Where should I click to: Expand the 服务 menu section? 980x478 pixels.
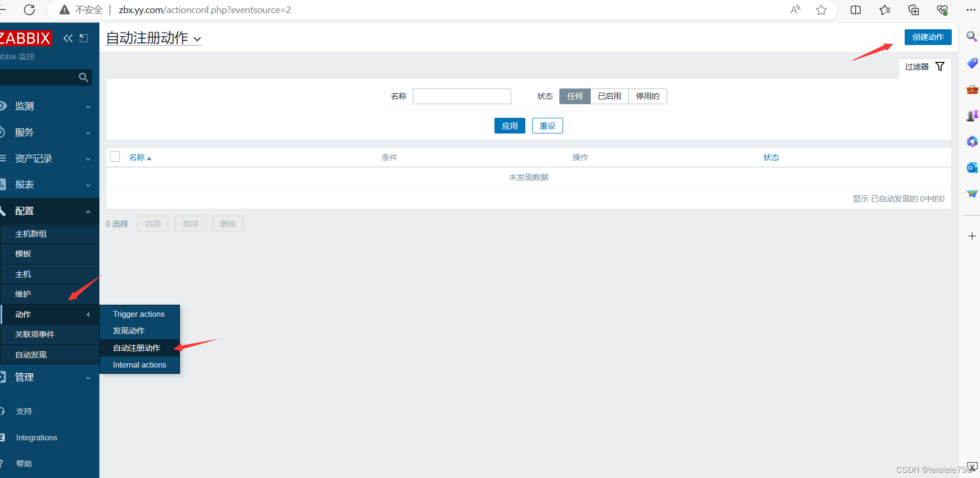(x=50, y=132)
